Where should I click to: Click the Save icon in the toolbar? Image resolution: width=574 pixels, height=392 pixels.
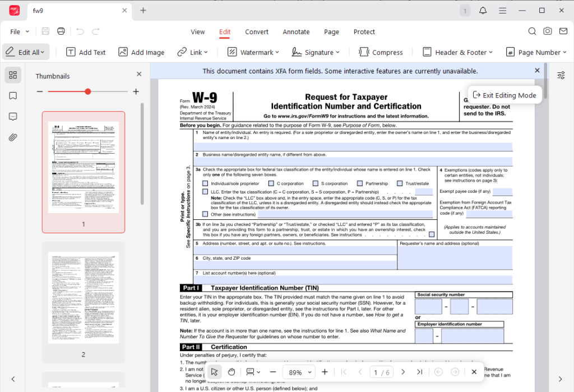click(x=45, y=31)
